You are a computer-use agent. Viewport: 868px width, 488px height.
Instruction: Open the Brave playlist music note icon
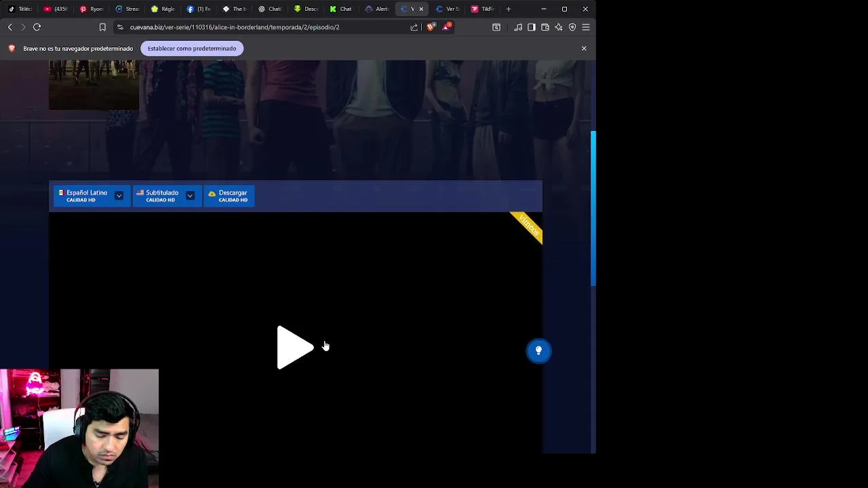click(518, 27)
